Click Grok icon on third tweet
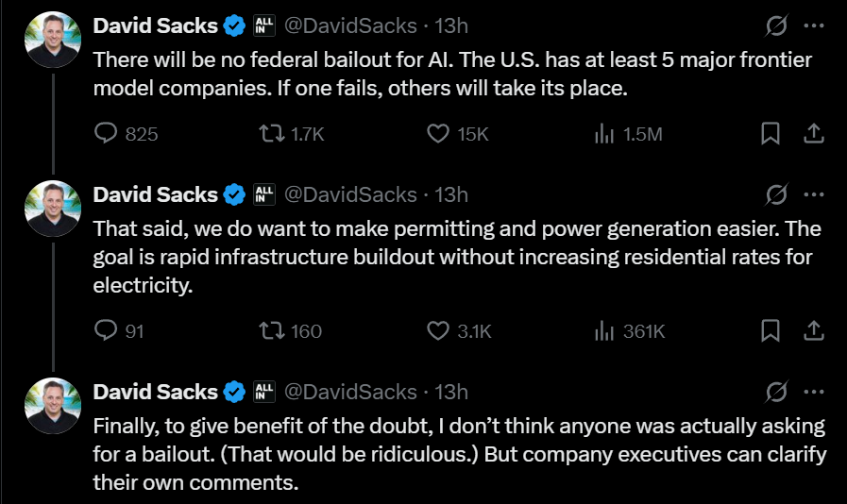 click(x=776, y=391)
